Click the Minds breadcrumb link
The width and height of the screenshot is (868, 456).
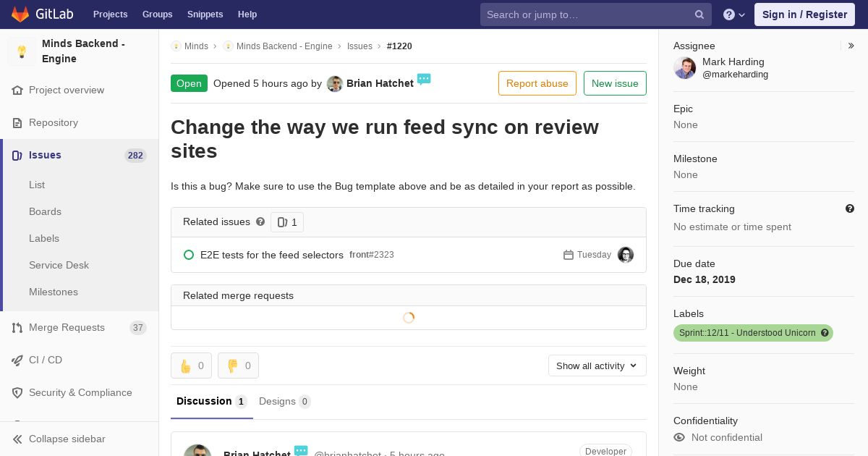coord(196,46)
